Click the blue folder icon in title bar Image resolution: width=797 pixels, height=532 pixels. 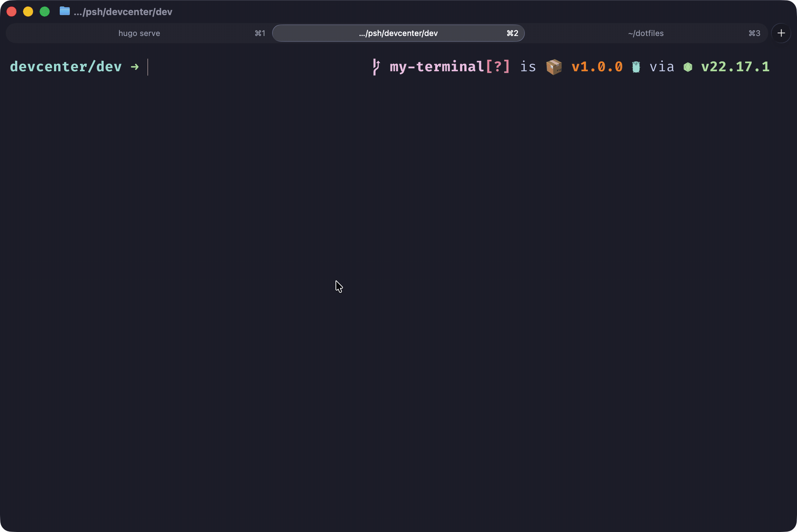(65, 11)
